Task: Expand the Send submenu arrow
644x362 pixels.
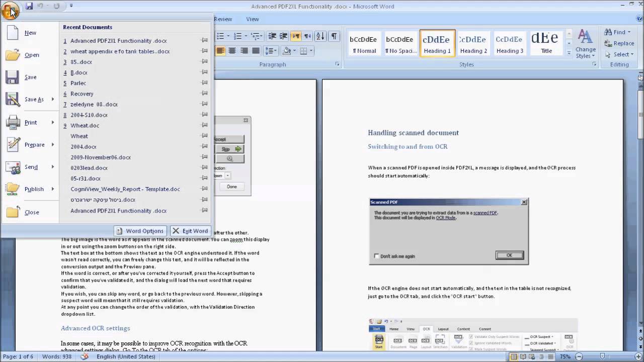Action: [52, 167]
